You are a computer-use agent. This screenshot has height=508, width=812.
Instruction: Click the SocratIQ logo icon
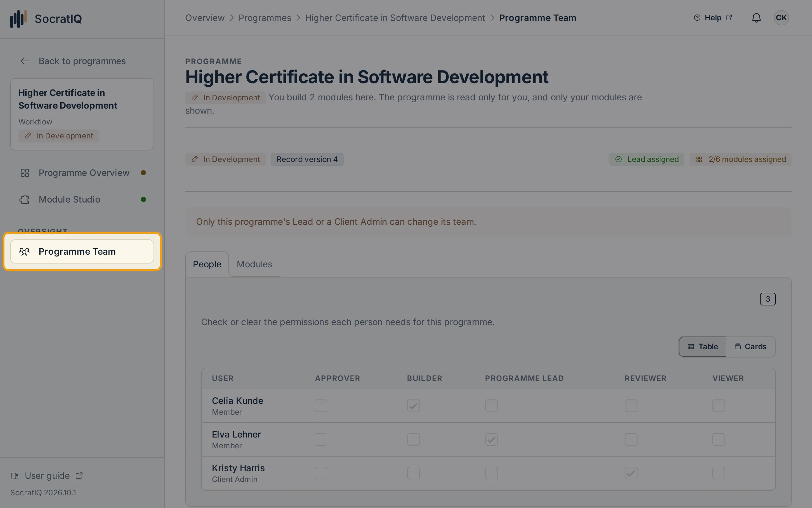click(18, 19)
